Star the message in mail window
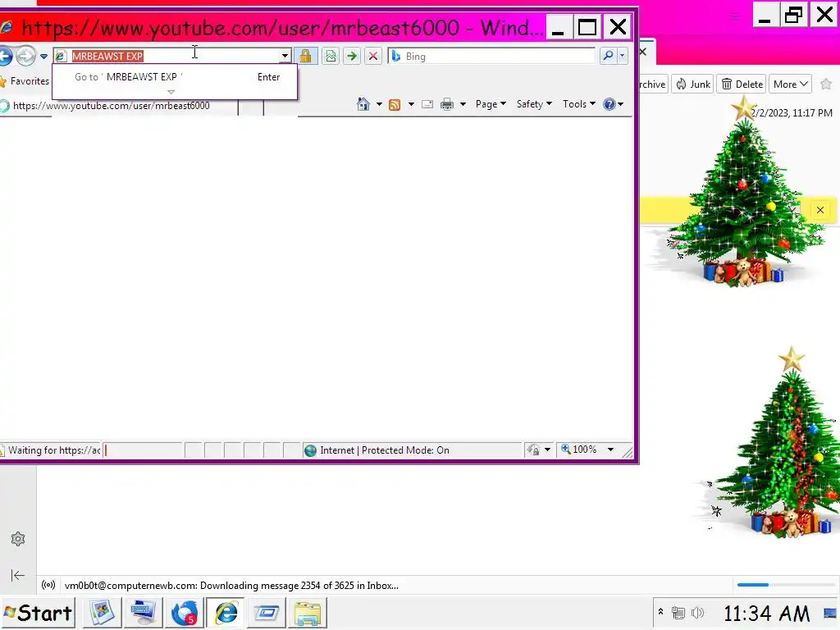Viewport: 840px width, 630px height. coord(826,84)
